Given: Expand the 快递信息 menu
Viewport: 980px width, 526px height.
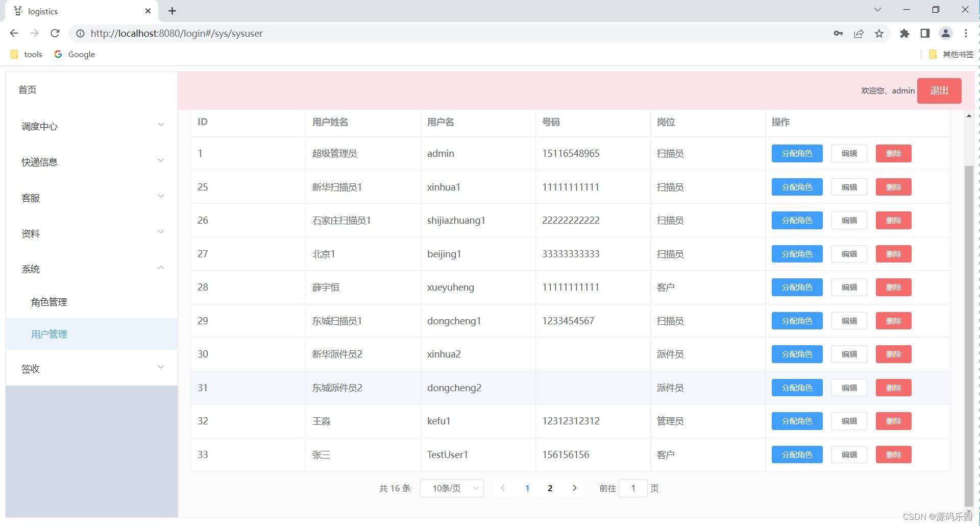Looking at the screenshot, I should pos(92,162).
